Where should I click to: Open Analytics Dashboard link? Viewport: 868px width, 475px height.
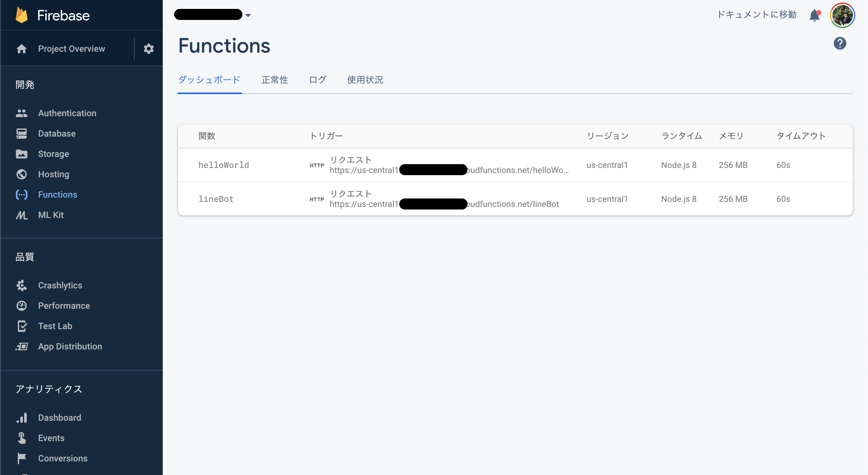pyautogui.click(x=59, y=418)
